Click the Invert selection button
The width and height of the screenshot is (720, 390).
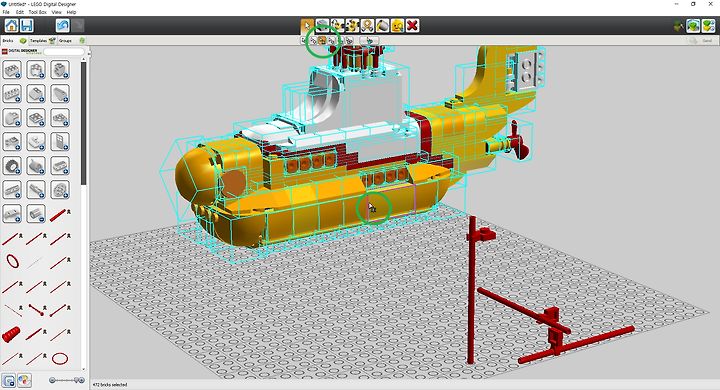coord(369,40)
